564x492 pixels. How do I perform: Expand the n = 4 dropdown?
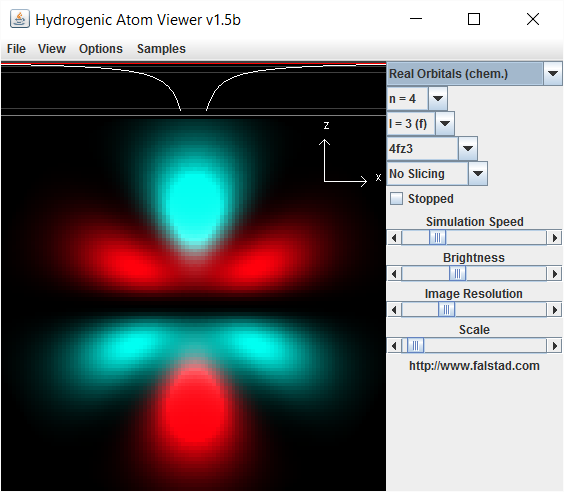coord(417,99)
